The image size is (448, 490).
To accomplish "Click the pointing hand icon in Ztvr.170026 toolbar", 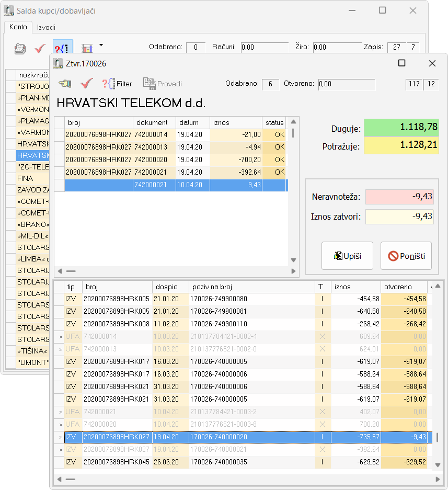I will click(x=64, y=84).
